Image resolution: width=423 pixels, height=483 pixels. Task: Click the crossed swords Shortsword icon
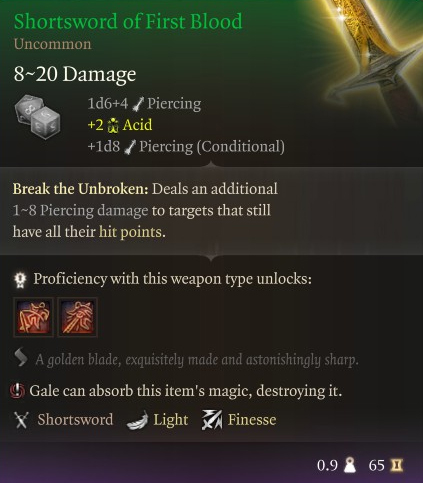pos(21,420)
